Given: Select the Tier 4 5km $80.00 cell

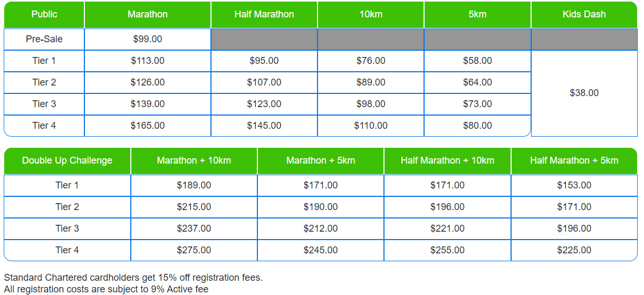Looking at the screenshot, I should [x=477, y=126].
